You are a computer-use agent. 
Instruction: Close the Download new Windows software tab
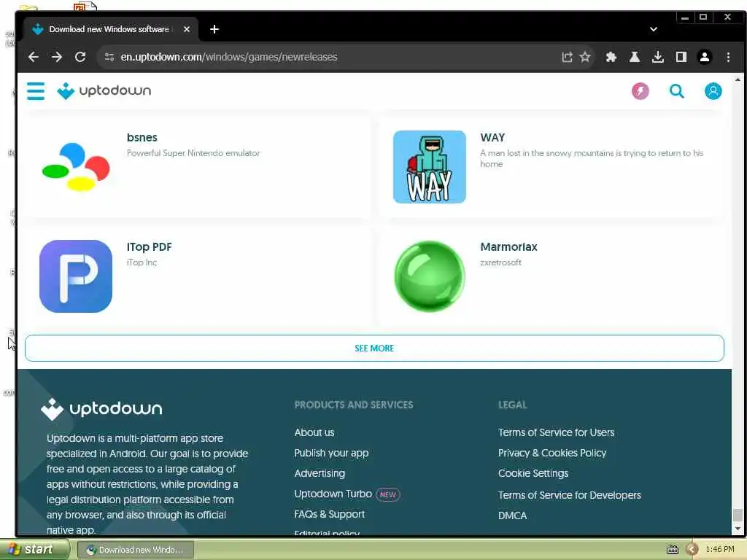187,29
